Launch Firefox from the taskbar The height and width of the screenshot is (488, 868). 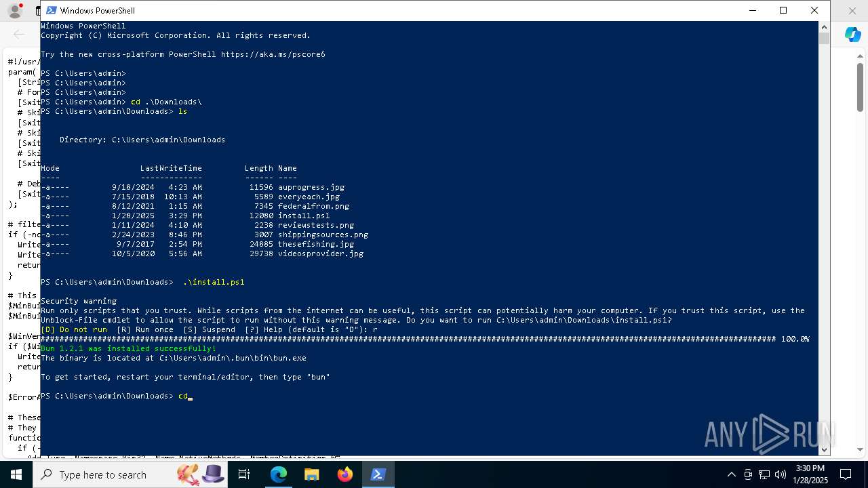[x=344, y=474]
